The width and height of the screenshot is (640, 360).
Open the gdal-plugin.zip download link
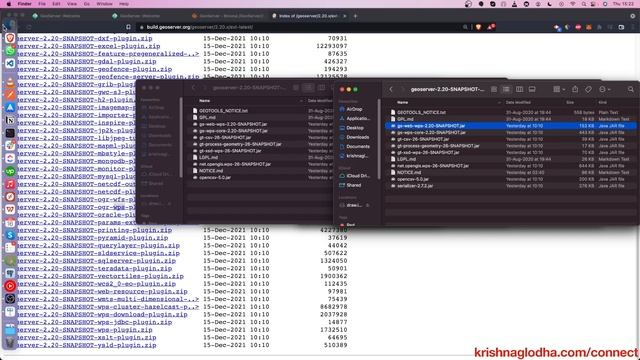[86, 62]
